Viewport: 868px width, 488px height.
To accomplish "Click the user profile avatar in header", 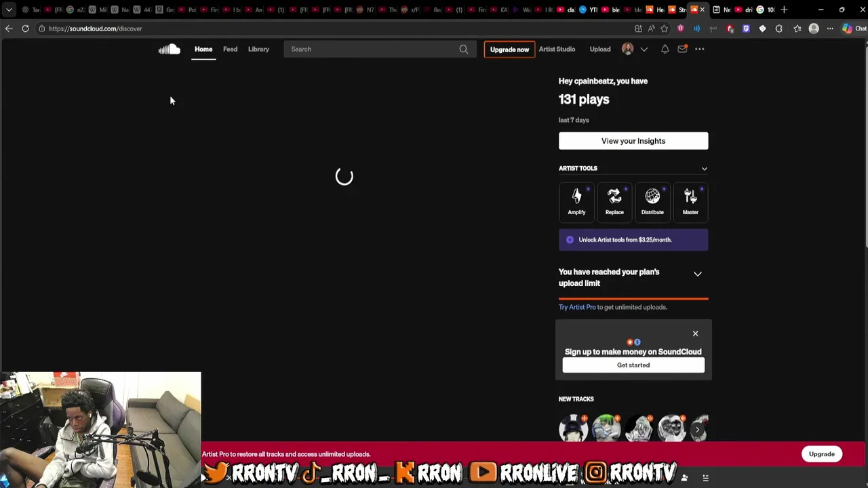I will click(x=628, y=49).
